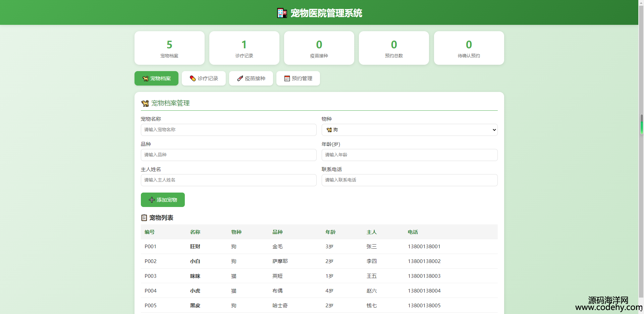The width and height of the screenshot is (644, 314).
Task: Switch to the 预约管理 tab
Action: click(x=298, y=78)
